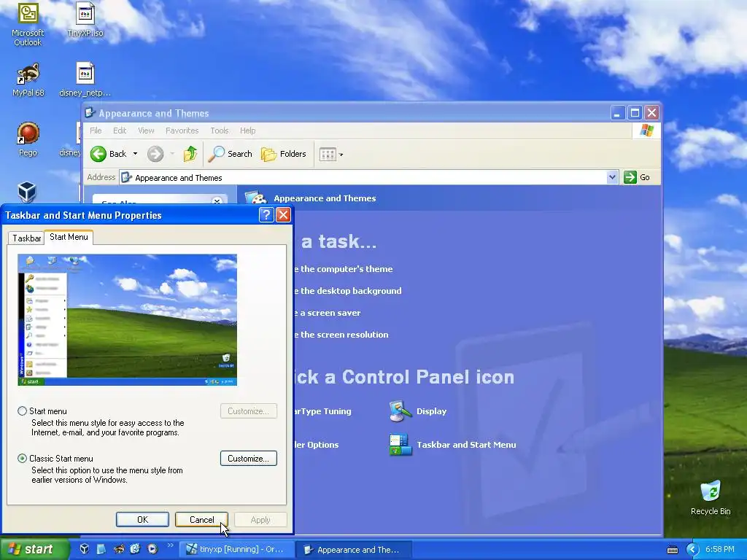Click the Appearance and Themes taskbar button

click(353, 550)
